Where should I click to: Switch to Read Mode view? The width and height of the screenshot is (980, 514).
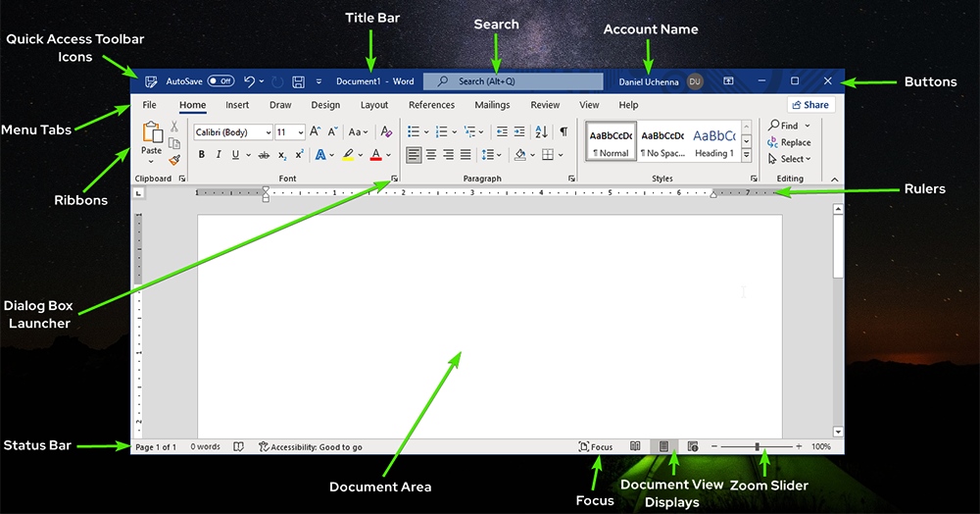[x=635, y=446]
